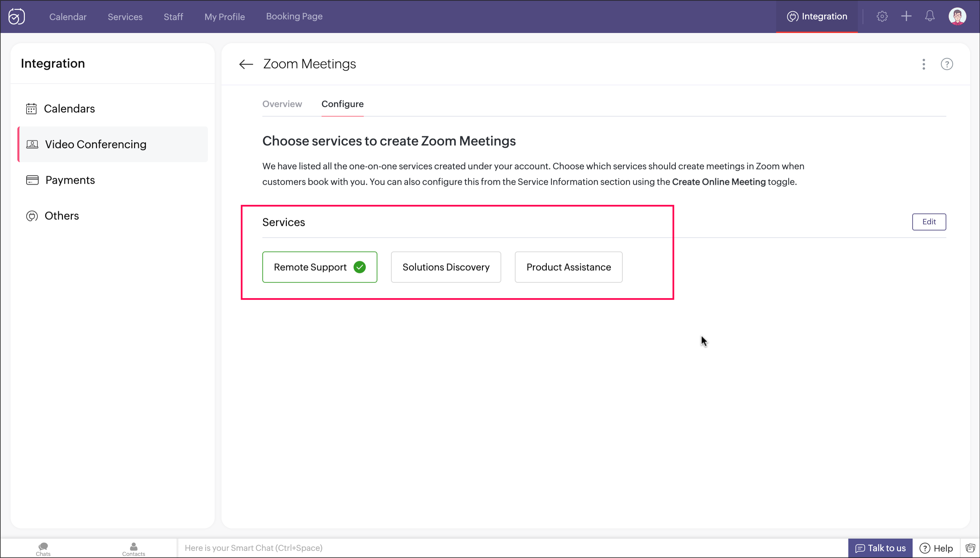Screen dimensions: 980x558
Task: Click the Smart Chat input field
Action: 512,548
